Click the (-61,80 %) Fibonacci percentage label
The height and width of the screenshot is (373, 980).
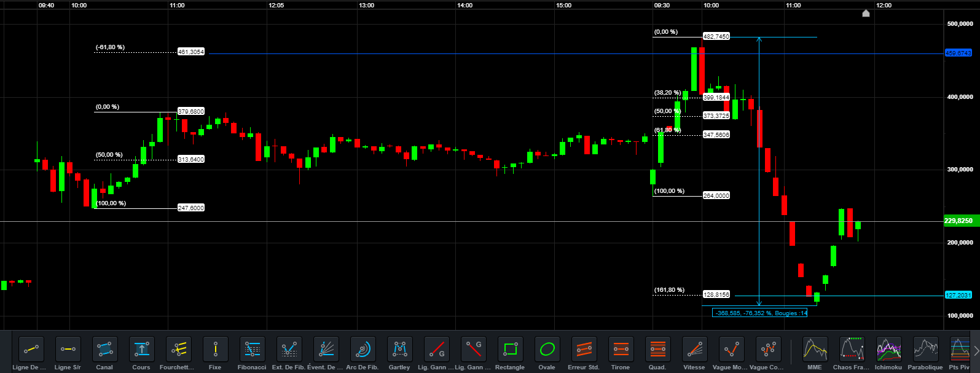(110, 47)
